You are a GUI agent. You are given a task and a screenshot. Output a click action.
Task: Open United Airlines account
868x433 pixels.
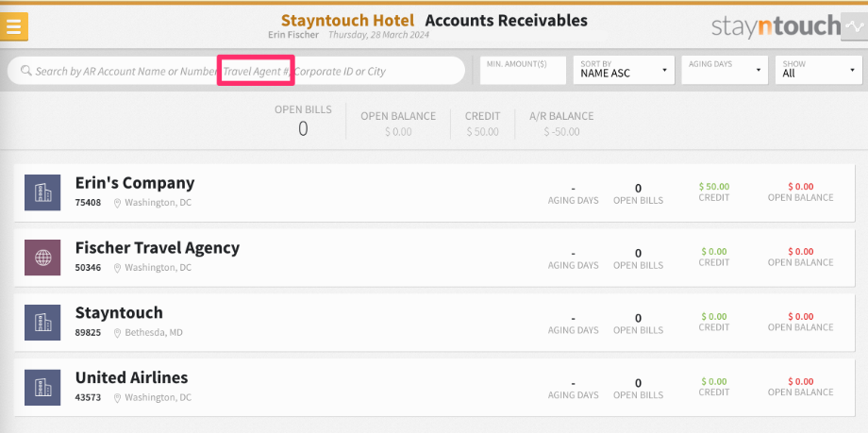435,387
